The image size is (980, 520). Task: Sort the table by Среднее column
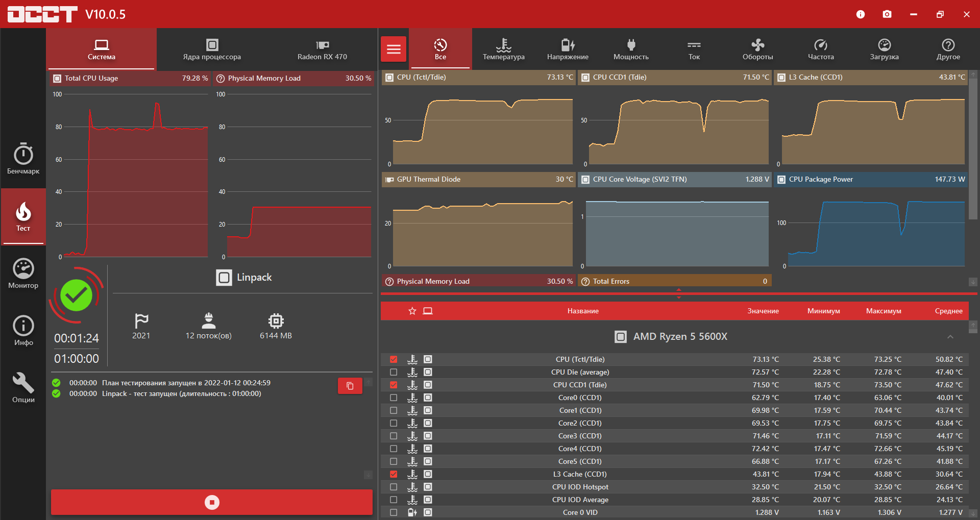(x=948, y=311)
